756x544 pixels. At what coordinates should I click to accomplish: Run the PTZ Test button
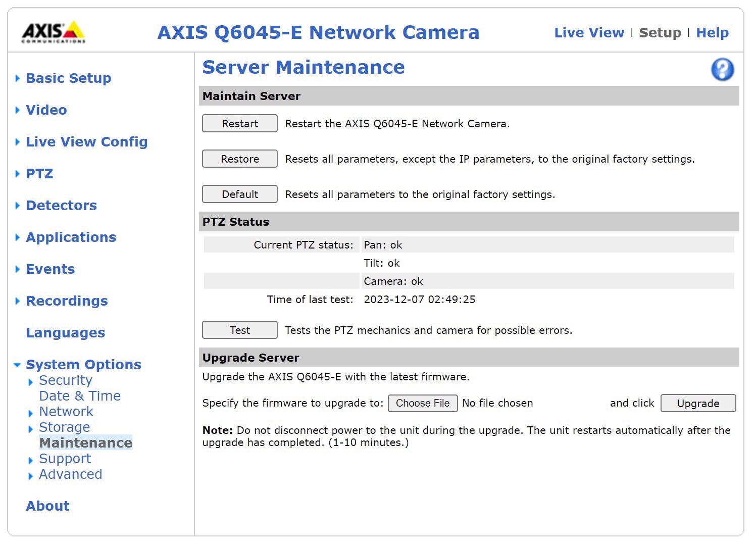pos(240,330)
